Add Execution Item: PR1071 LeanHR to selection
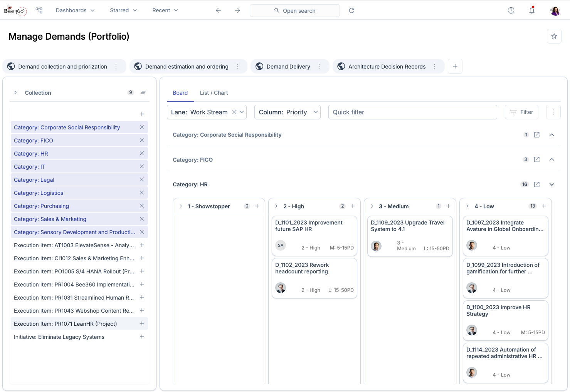The width and height of the screenshot is (570, 392). pyautogui.click(x=142, y=324)
